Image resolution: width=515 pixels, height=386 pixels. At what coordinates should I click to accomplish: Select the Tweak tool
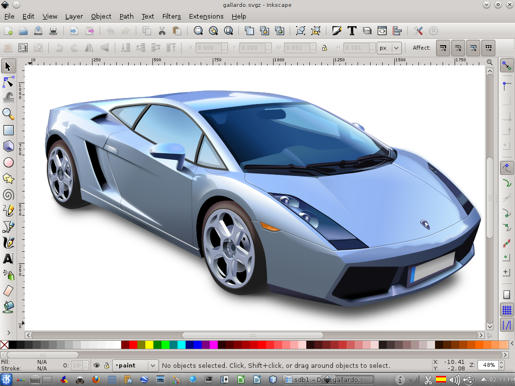(8, 97)
